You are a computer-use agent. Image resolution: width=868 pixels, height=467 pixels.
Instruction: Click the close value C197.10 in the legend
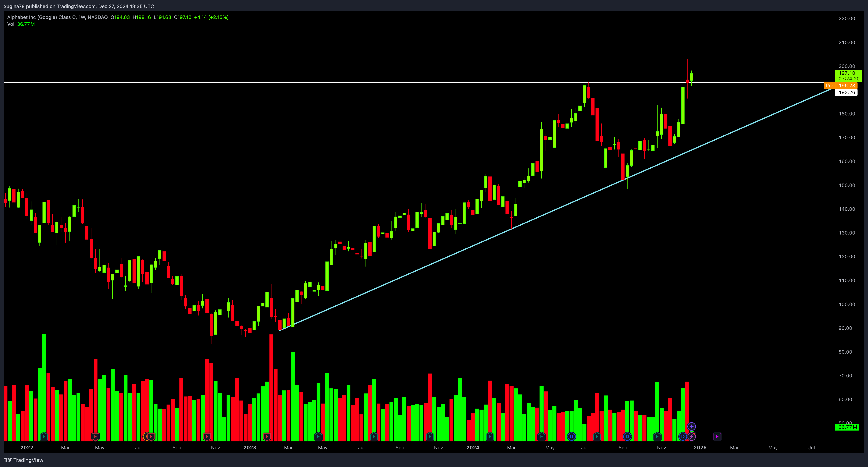(183, 17)
